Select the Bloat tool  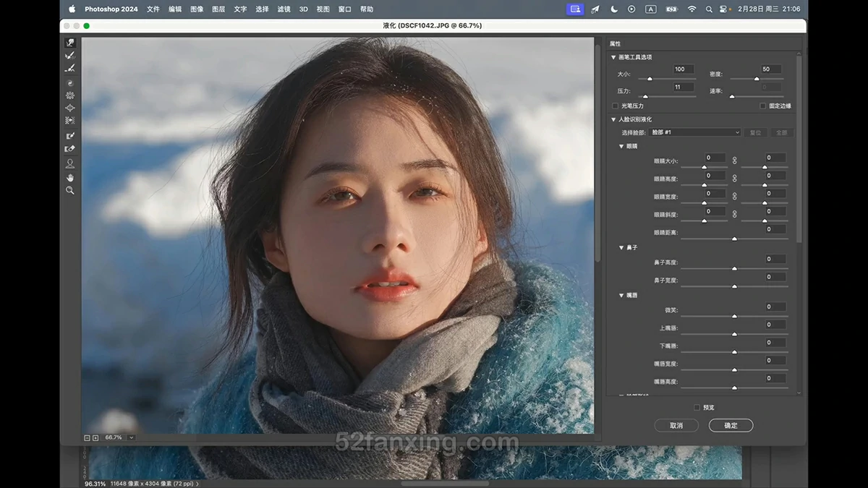[x=70, y=108]
